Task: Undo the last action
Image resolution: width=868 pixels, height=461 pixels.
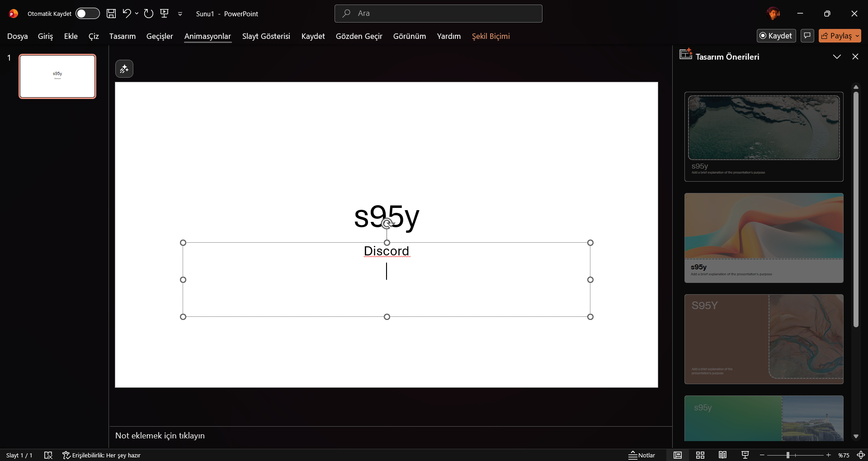Action: coord(127,14)
